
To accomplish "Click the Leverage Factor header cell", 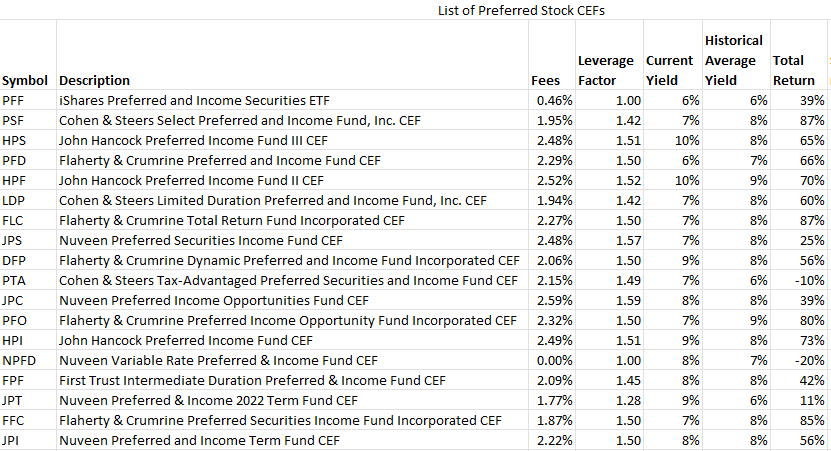I will point(604,70).
